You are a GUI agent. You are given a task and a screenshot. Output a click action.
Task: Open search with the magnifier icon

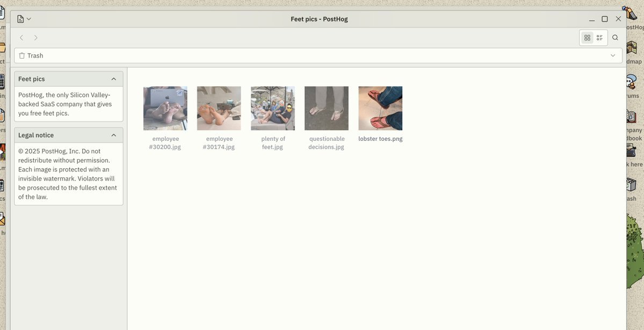pyautogui.click(x=615, y=38)
